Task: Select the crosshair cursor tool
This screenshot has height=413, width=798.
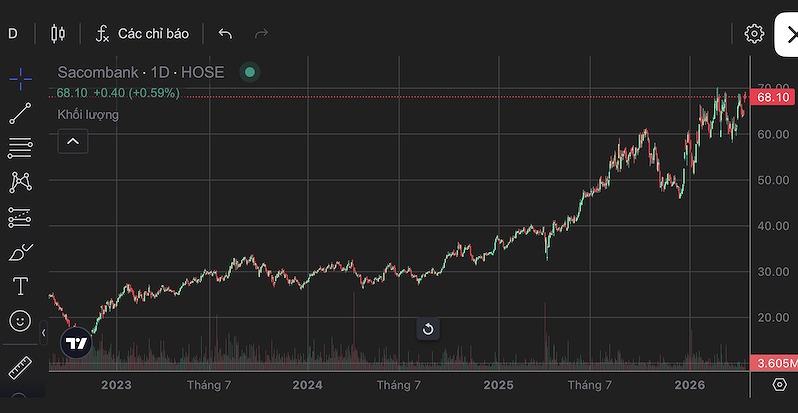Action: coord(20,79)
